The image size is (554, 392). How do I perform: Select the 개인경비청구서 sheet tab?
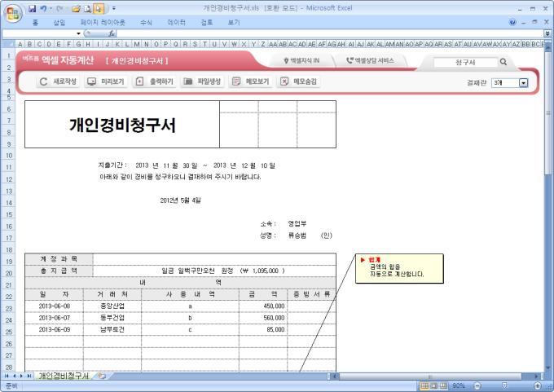(x=64, y=376)
